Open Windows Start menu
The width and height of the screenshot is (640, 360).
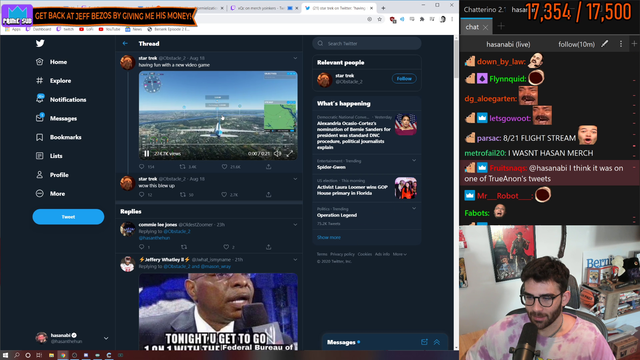[5, 355]
